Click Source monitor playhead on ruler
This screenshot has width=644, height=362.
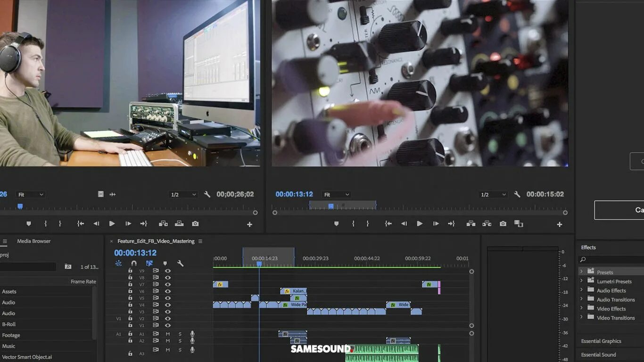click(20, 206)
